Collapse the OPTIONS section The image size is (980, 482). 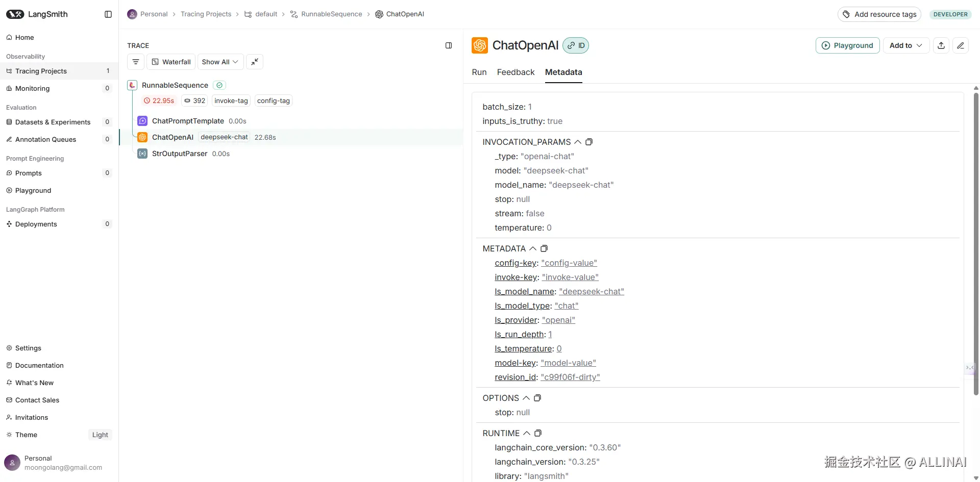pos(526,398)
